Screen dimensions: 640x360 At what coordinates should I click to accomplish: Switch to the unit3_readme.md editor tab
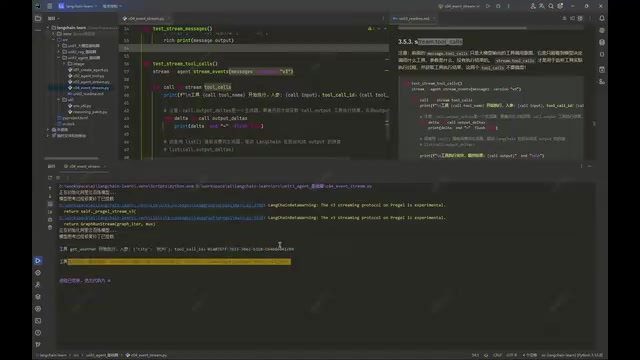[411, 18]
